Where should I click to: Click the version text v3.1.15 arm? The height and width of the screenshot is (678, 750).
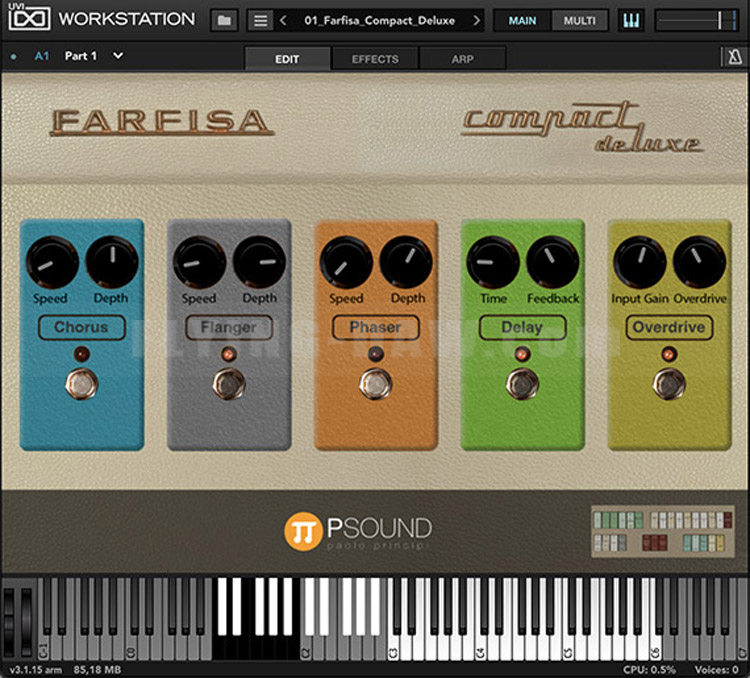(x=35, y=669)
